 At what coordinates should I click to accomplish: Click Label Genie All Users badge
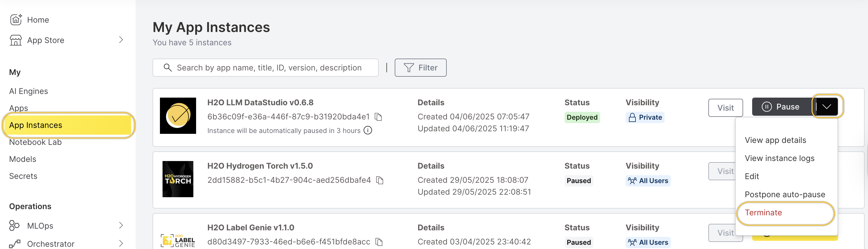coord(648,242)
